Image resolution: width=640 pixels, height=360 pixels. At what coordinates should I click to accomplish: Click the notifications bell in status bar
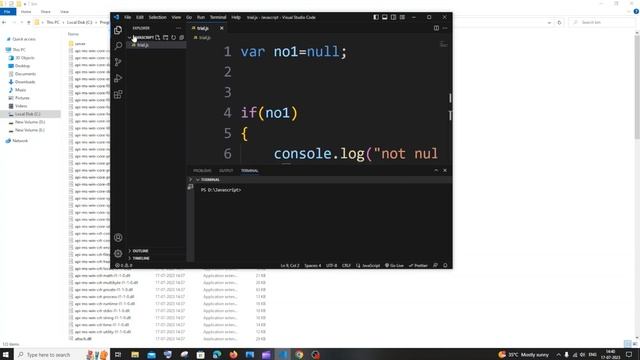pos(445,265)
